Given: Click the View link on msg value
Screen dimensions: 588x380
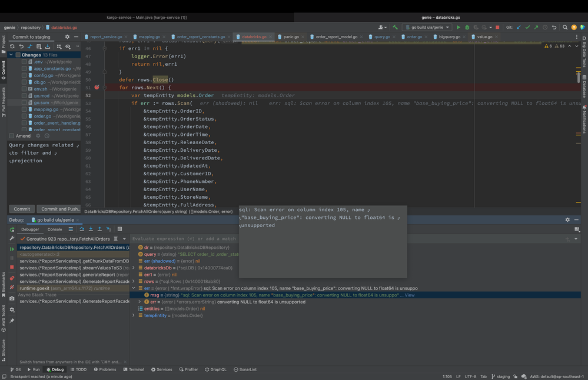Looking at the screenshot, I should point(410,295).
